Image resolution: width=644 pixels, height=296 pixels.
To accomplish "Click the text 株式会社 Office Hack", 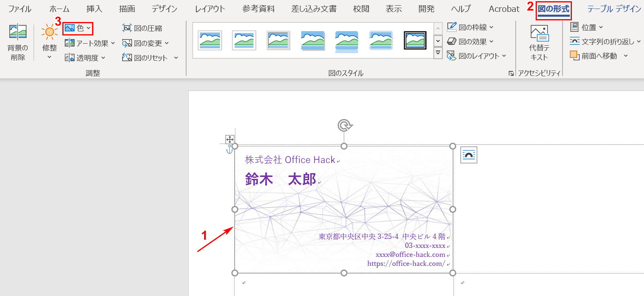I will (290, 160).
